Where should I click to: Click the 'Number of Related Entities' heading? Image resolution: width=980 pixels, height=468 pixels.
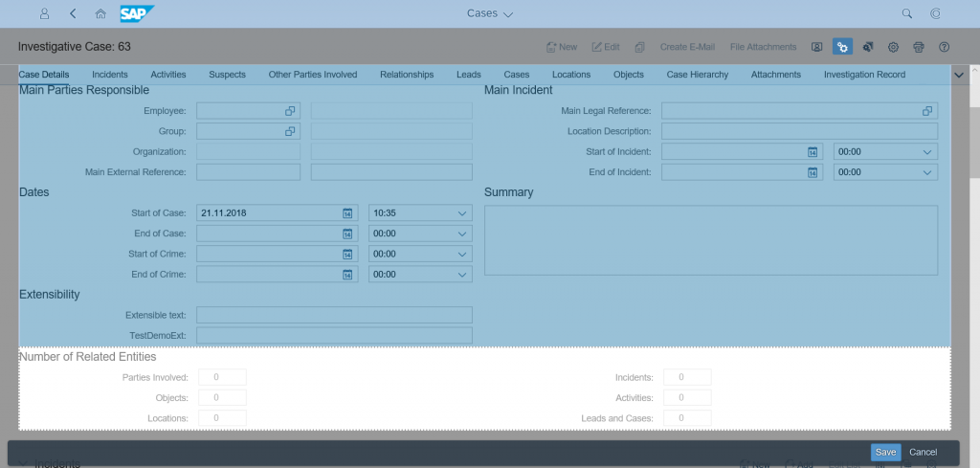click(87, 357)
